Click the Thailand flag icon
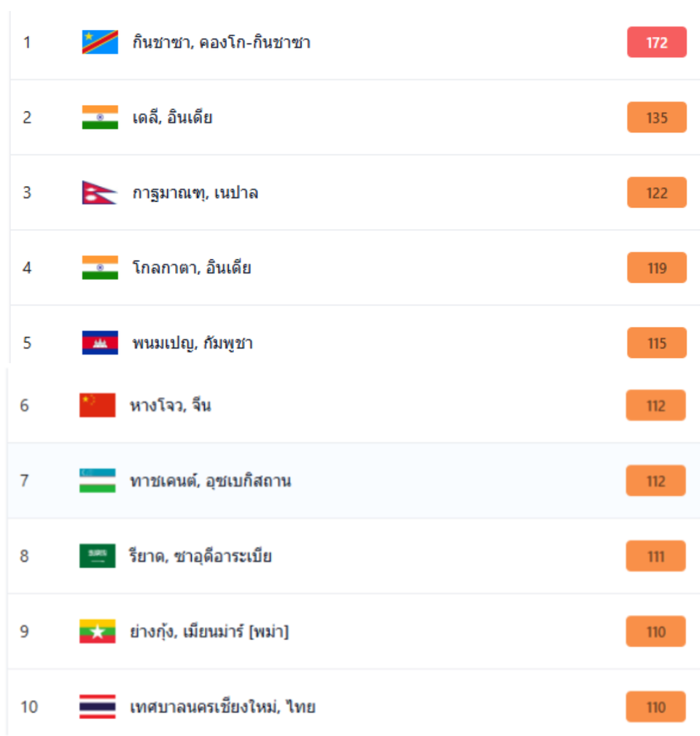 [x=97, y=706]
